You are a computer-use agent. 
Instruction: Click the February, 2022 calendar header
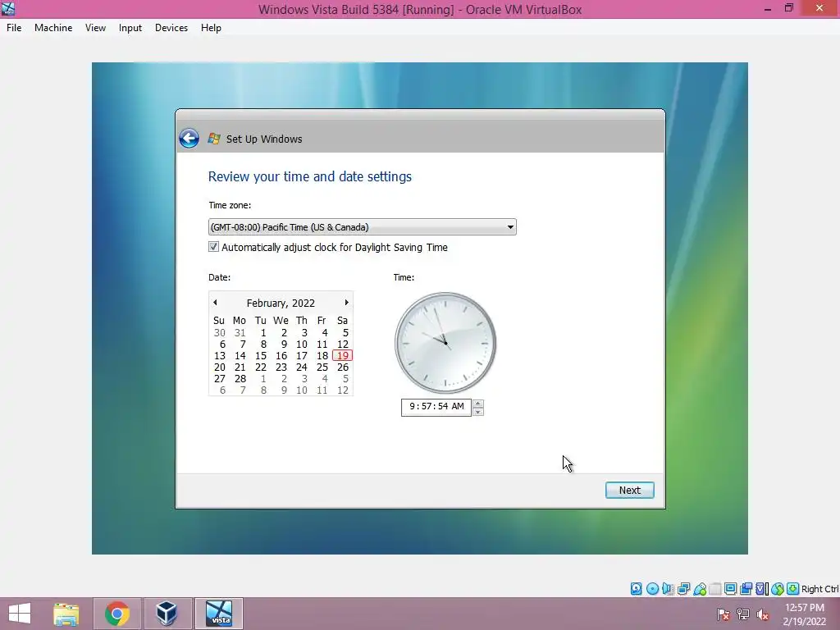click(281, 304)
